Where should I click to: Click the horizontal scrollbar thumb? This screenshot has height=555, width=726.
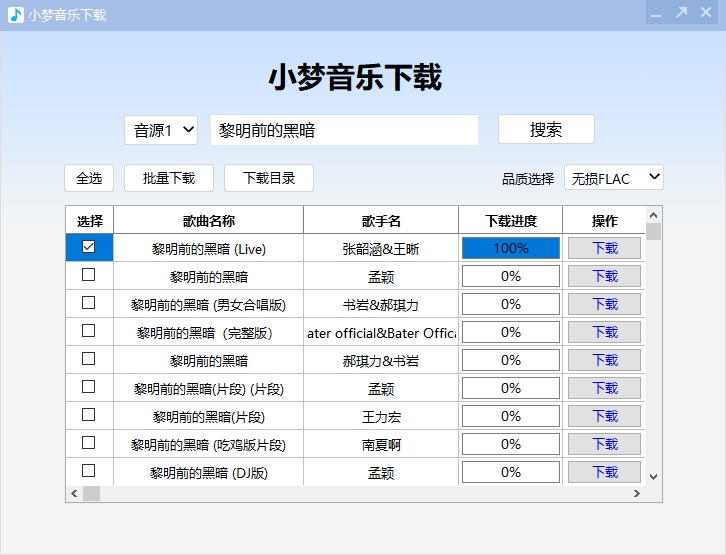pyautogui.click(x=91, y=493)
